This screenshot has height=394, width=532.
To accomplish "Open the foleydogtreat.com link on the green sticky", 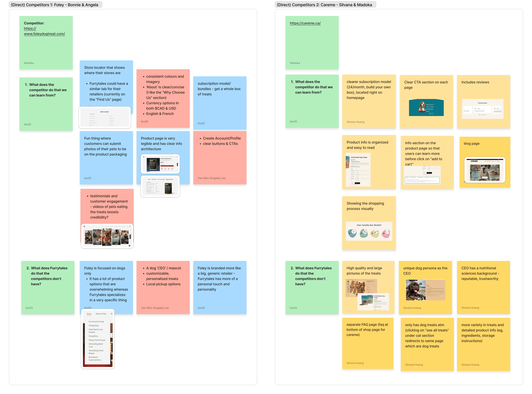I will coord(44,31).
